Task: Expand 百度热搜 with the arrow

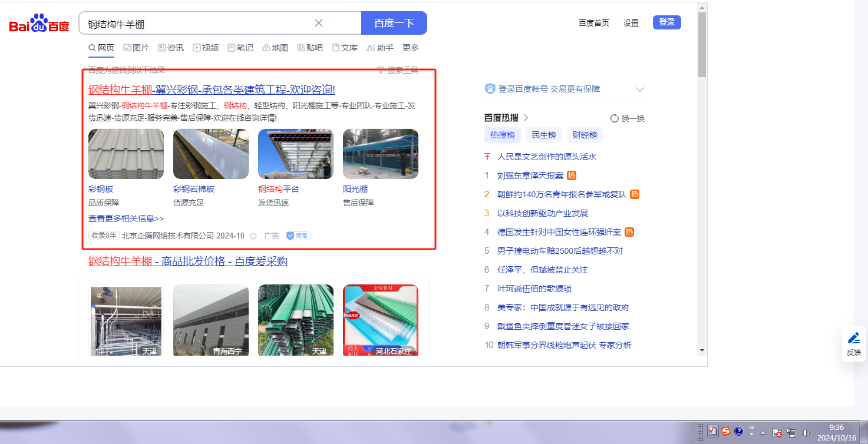Action: [x=526, y=118]
